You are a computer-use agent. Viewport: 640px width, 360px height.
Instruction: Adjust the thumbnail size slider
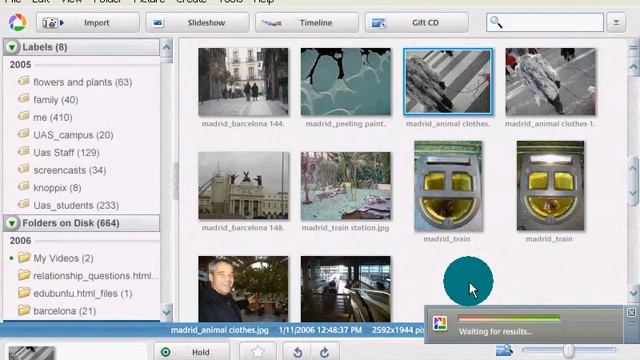click(x=569, y=351)
